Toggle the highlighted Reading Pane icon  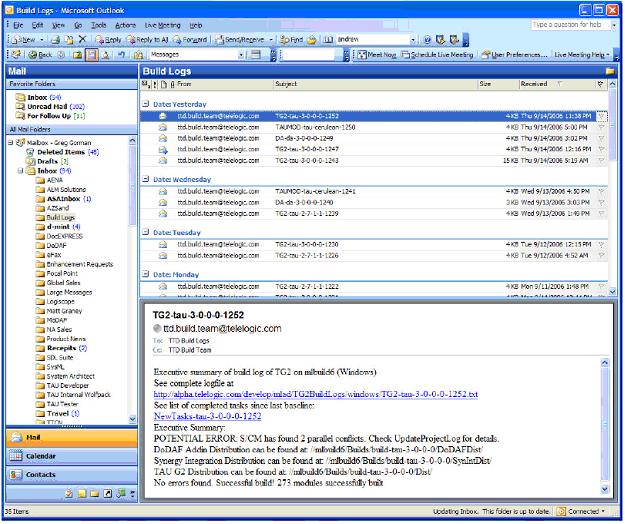pos(92,55)
